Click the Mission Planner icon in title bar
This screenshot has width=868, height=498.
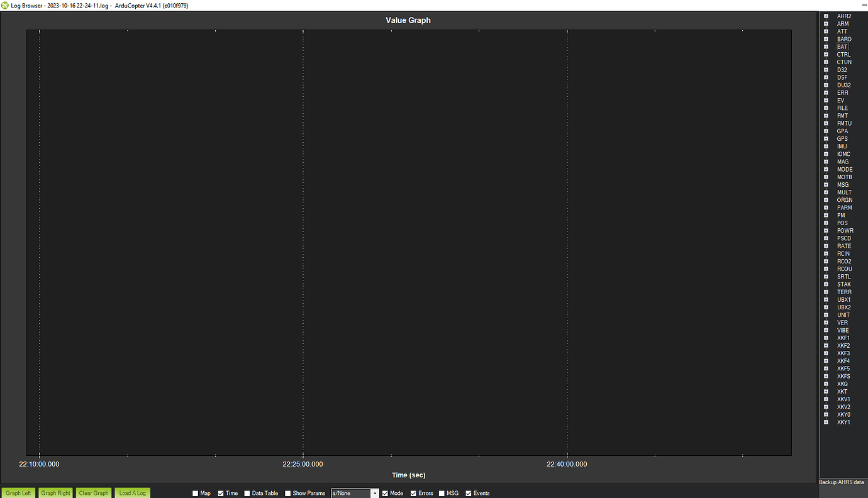[x=5, y=5]
